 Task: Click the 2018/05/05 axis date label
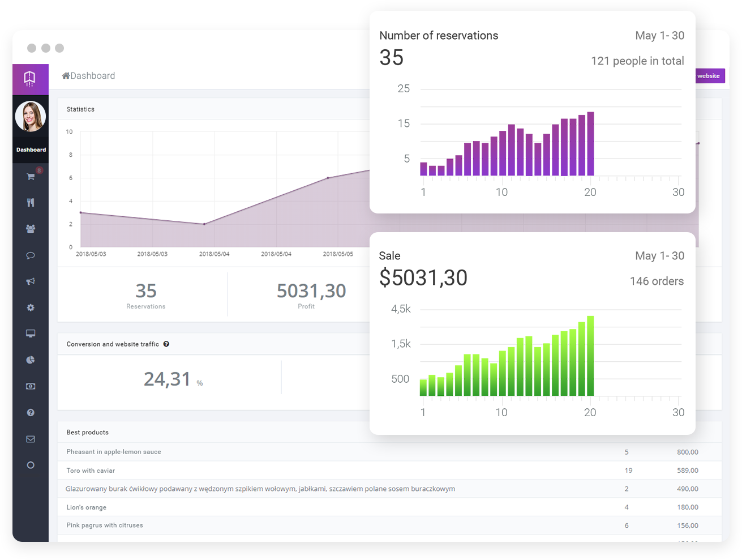(338, 254)
